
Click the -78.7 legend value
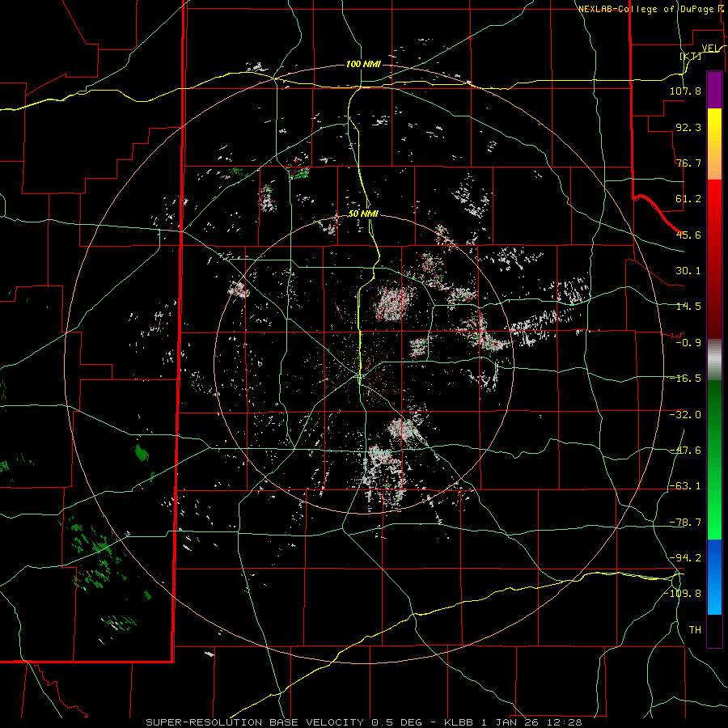[x=685, y=523]
